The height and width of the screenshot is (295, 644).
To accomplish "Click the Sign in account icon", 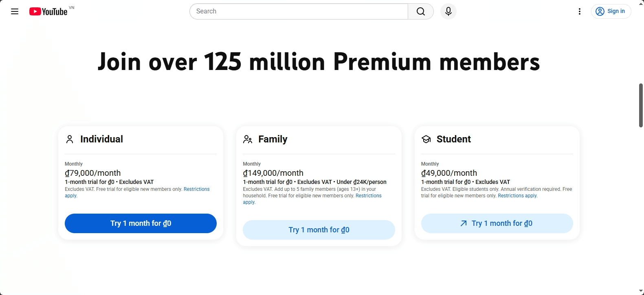I will pyautogui.click(x=600, y=11).
